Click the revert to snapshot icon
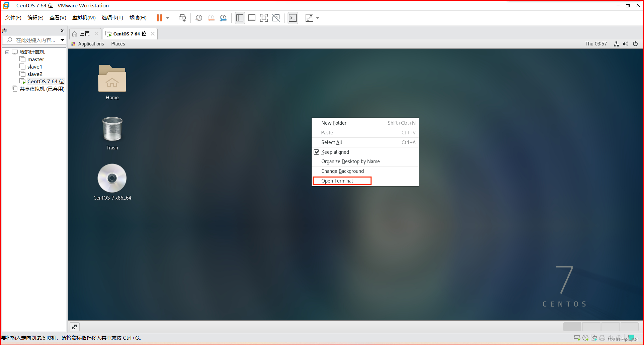This screenshot has height=345, width=644. 211,18
